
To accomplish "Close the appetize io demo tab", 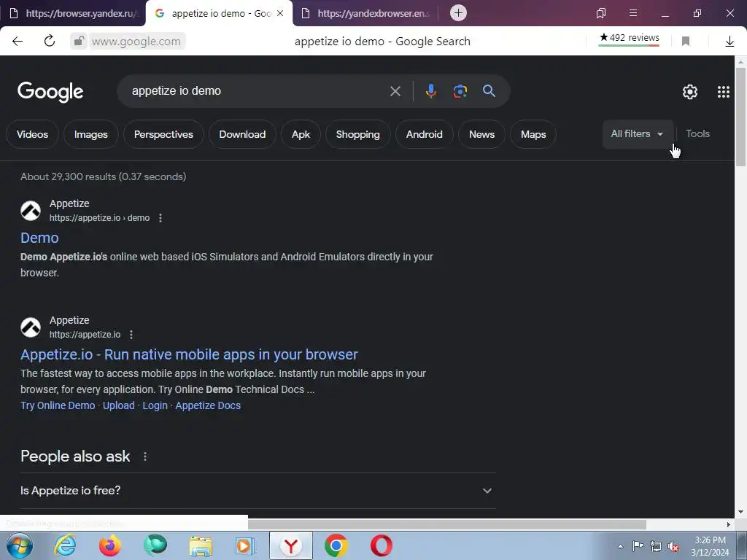I will coord(280,13).
